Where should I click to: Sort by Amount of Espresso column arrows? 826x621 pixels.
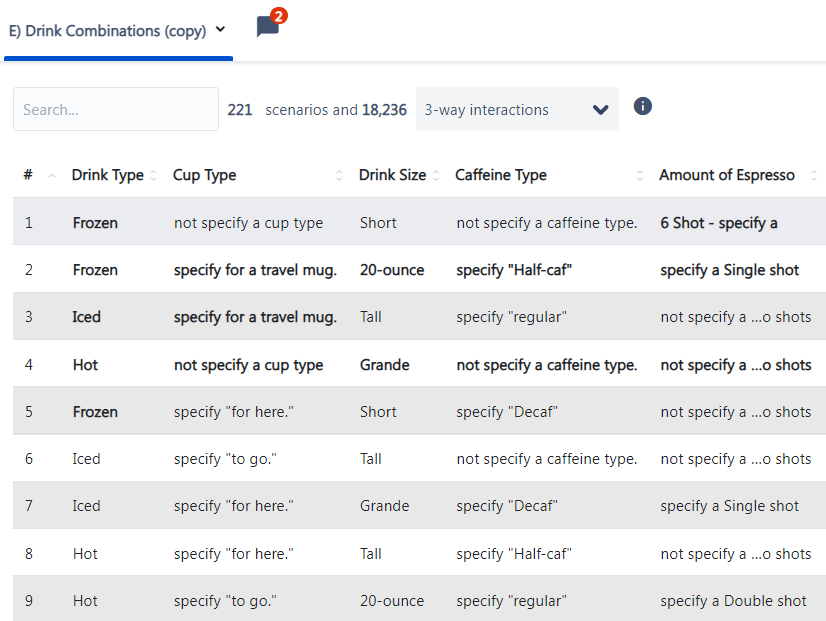813,175
